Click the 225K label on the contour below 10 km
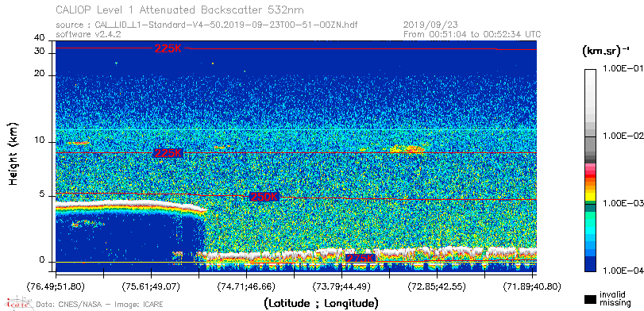 point(168,152)
